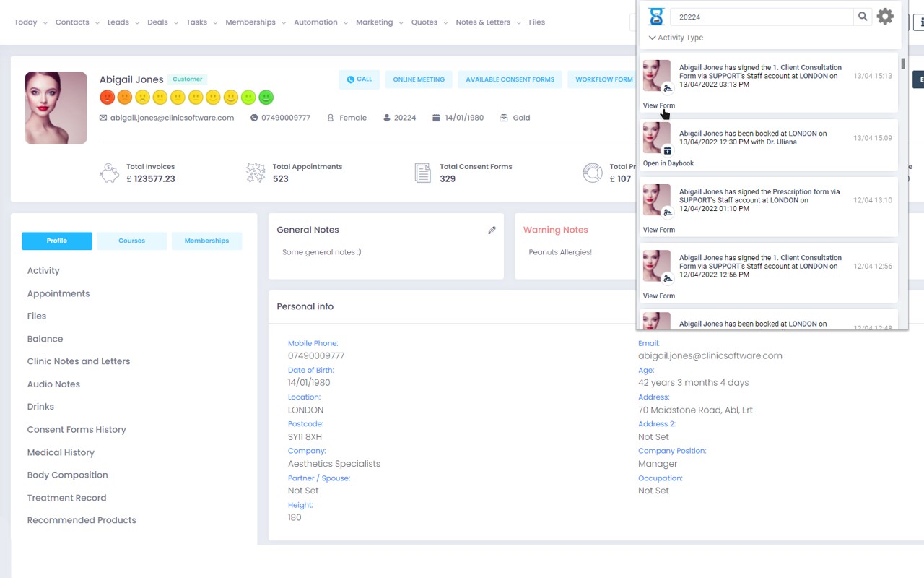924x578 pixels.
Task: Switch to the Courses tab
Action: coord(131,241)
